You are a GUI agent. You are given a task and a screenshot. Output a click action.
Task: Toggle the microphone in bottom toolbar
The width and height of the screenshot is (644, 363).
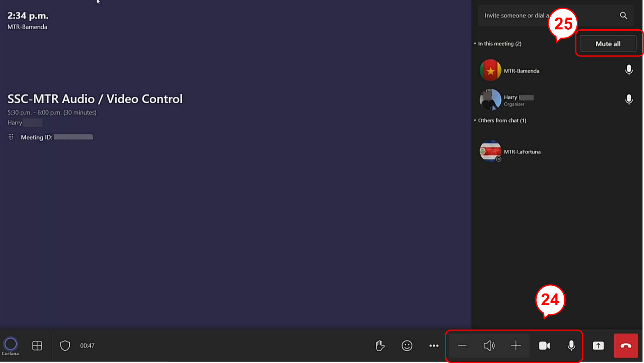(571, 346)
